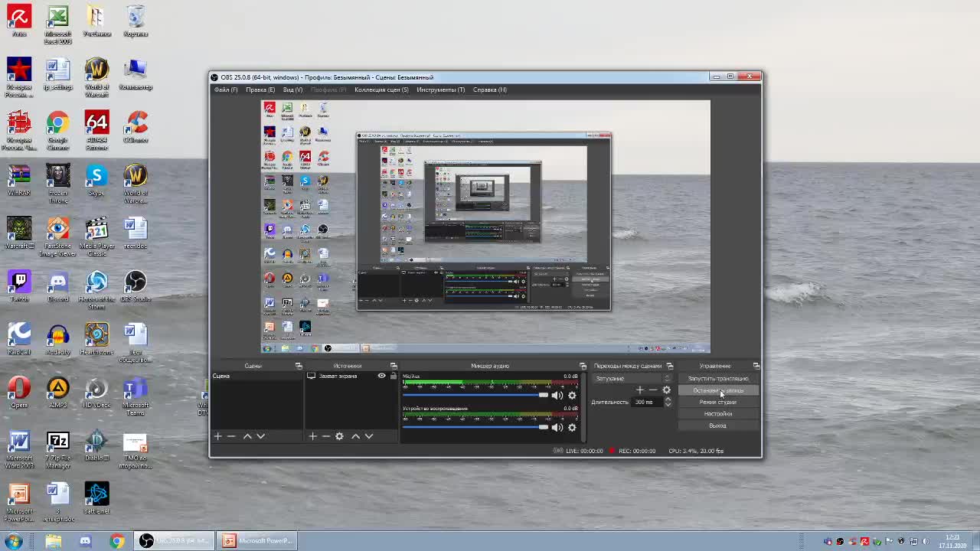Click the Длительность 300 ms field
This screenshot has width=980, height=551.
648,402
